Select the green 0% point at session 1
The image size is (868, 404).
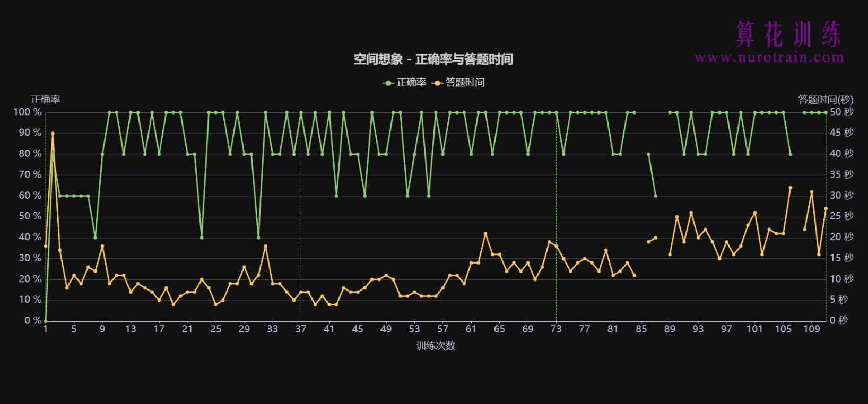46,321
